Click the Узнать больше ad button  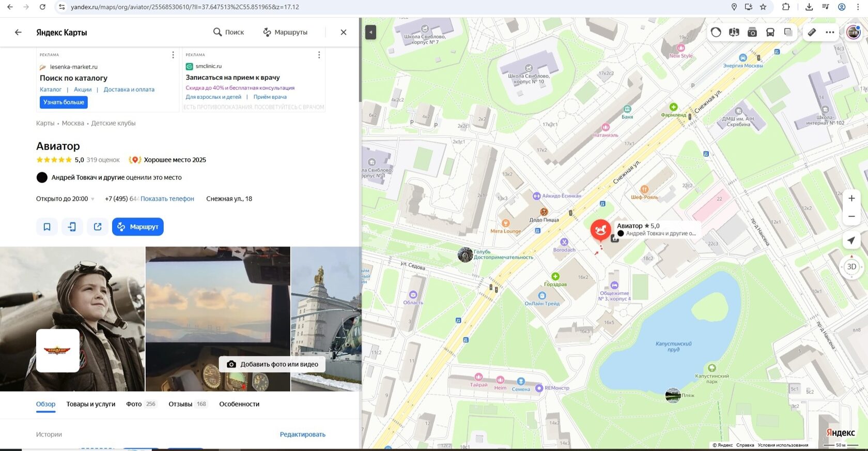[x=64, y=102]
